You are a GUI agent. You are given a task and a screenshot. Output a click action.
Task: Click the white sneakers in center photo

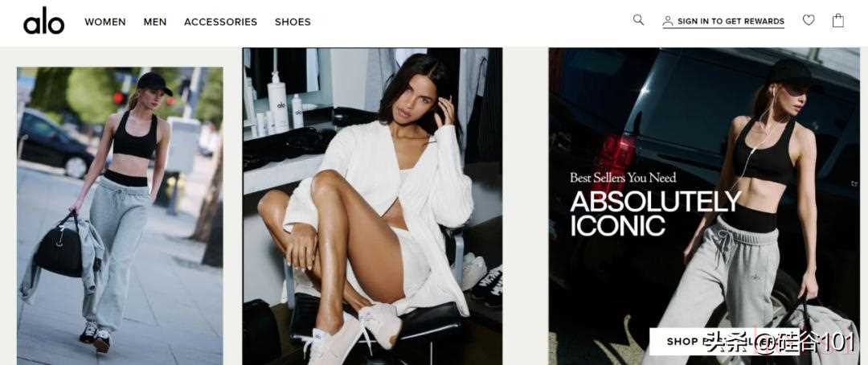click(354, 330)
